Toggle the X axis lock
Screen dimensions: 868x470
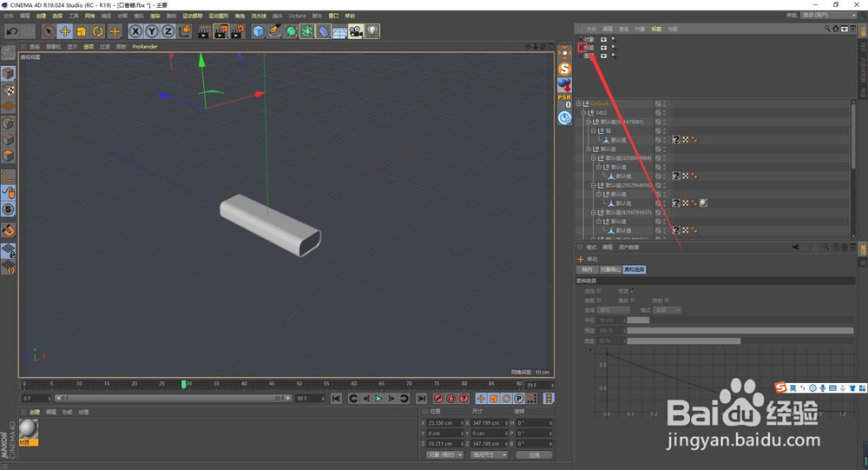(135, 31)
